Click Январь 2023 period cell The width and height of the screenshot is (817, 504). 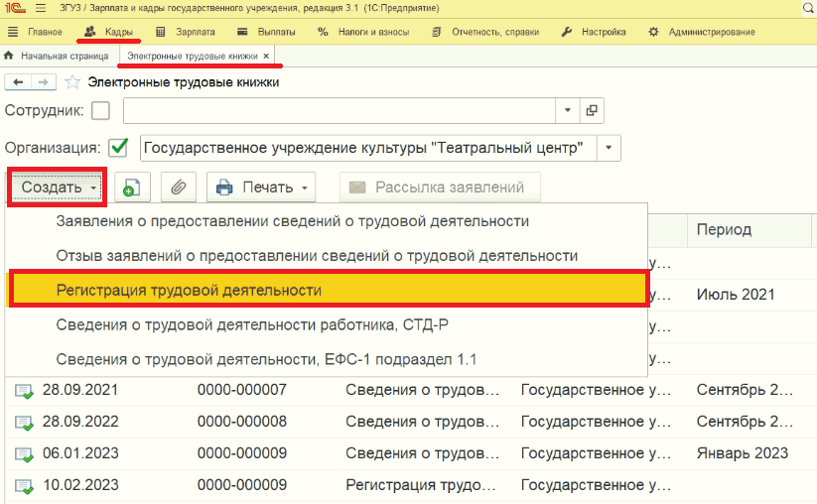pos(743,453)
